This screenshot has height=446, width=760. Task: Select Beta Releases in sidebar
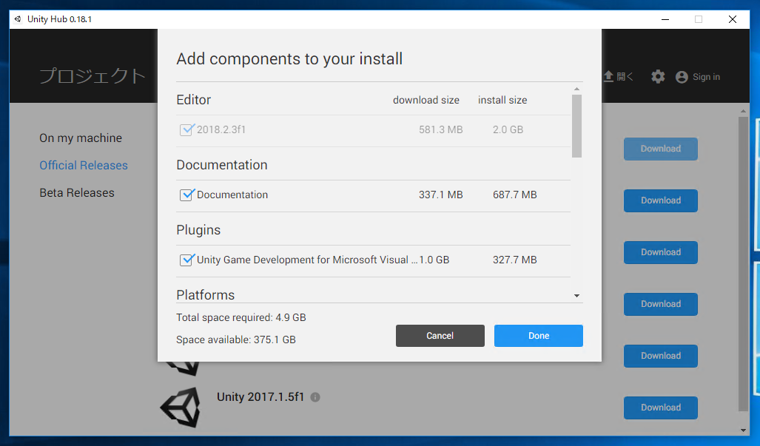pyautogui.click(x=77, y=193)
